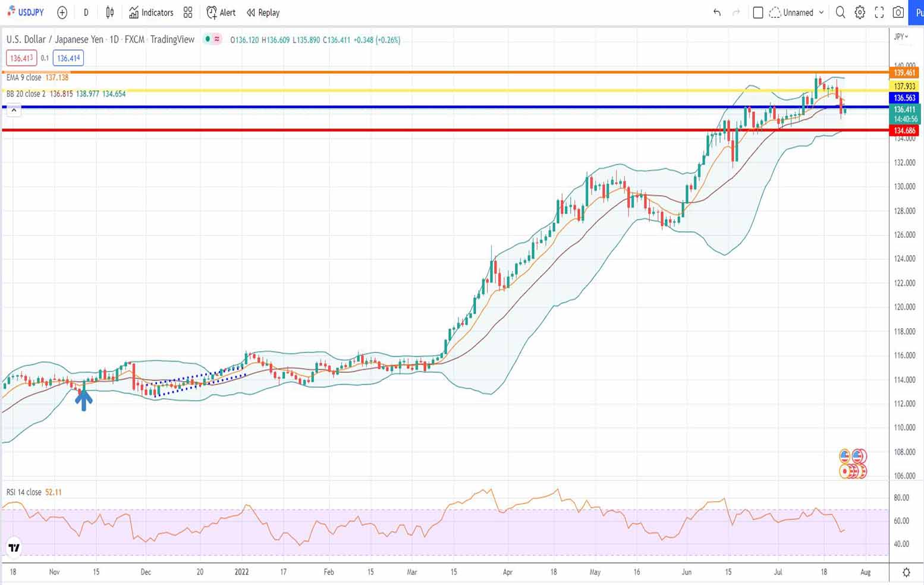Collapse the indicator legend chevron
924x585 pixels.
coord(14,111)
